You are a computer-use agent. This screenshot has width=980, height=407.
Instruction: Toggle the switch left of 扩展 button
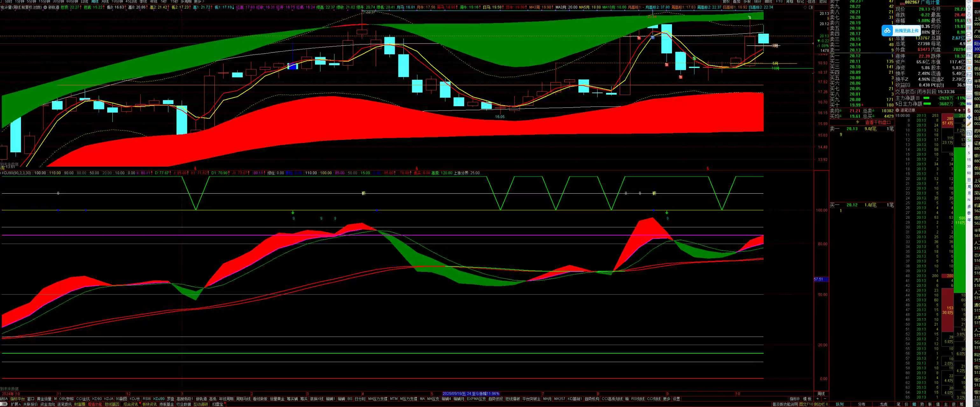(4, 404)
